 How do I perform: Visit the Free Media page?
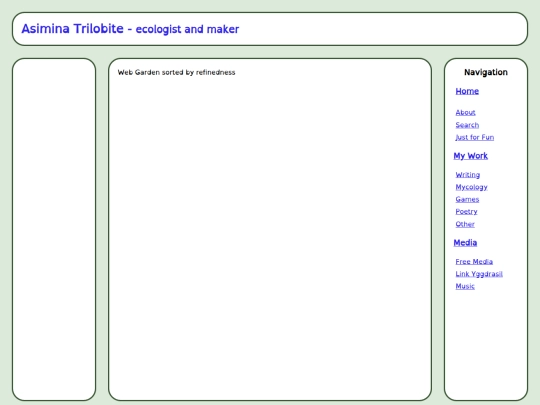click(474, 262)
